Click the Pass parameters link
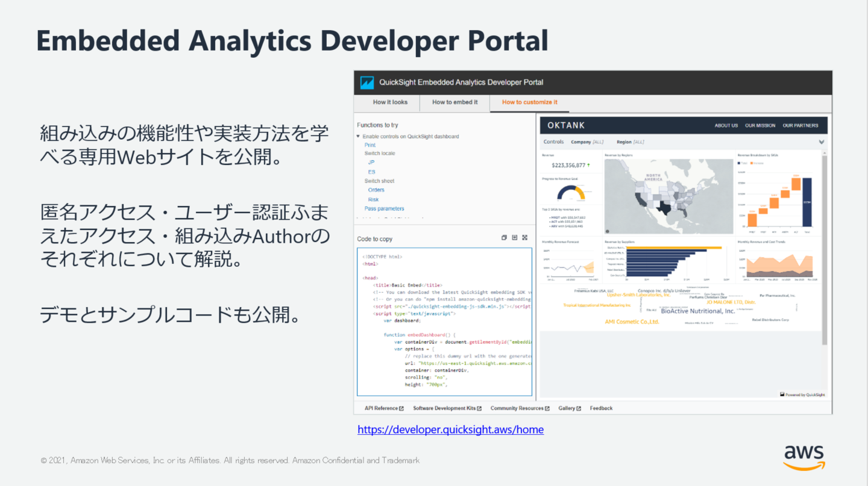 (x=384, y=208)
